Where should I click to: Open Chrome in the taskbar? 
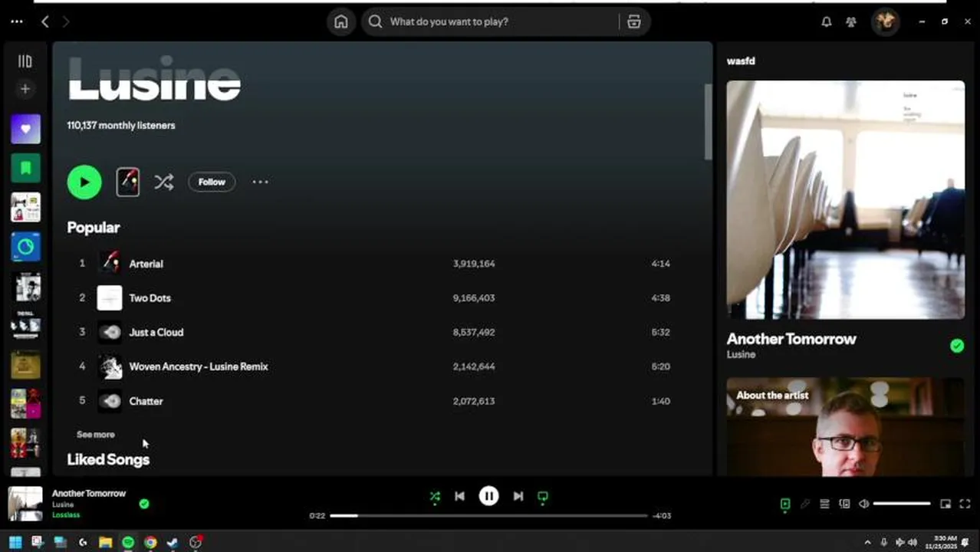[x=150, y=542]
